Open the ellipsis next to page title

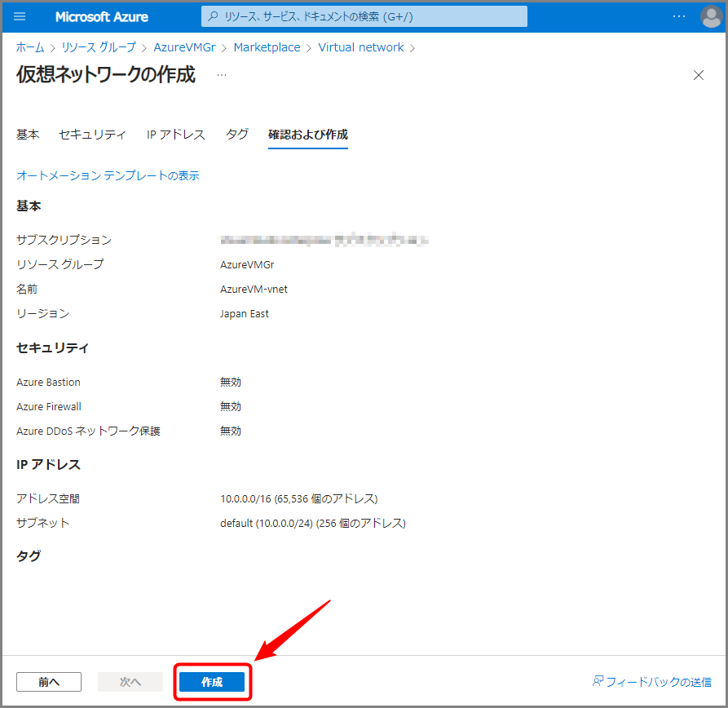[222, 75]
